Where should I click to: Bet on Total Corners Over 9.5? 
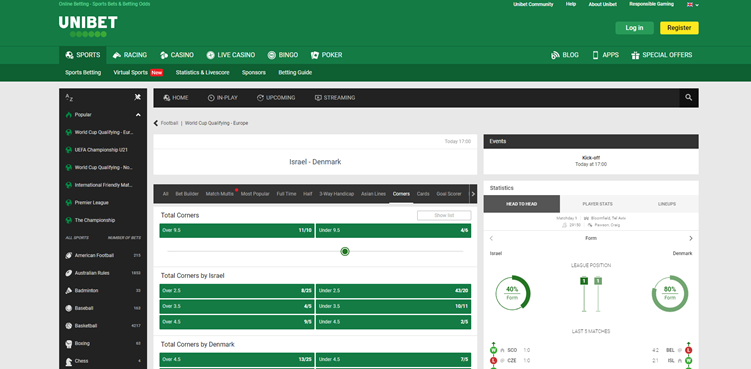237,231
